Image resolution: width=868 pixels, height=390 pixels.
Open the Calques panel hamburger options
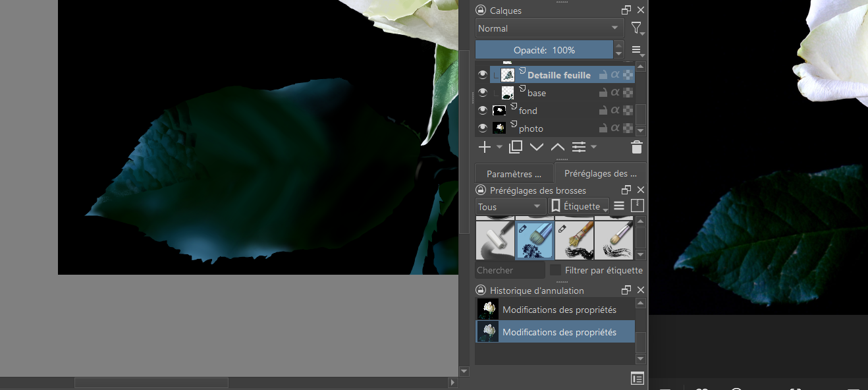(x=637, y=50)
